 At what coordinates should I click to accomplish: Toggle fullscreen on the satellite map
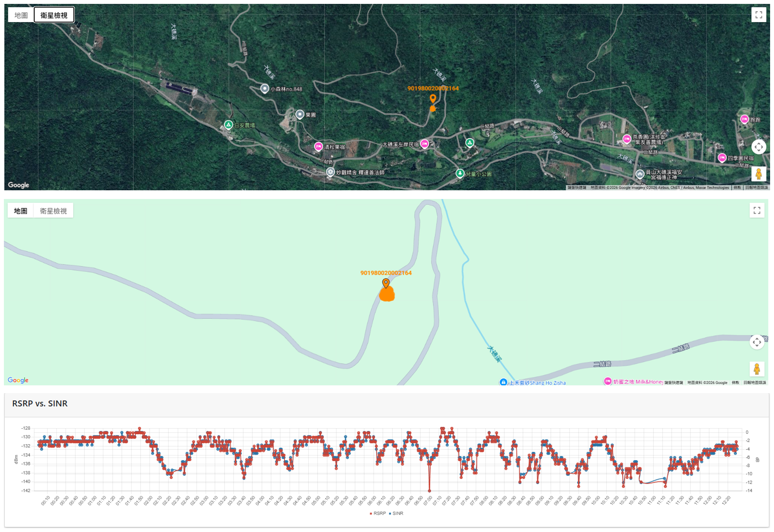point(758,15)
